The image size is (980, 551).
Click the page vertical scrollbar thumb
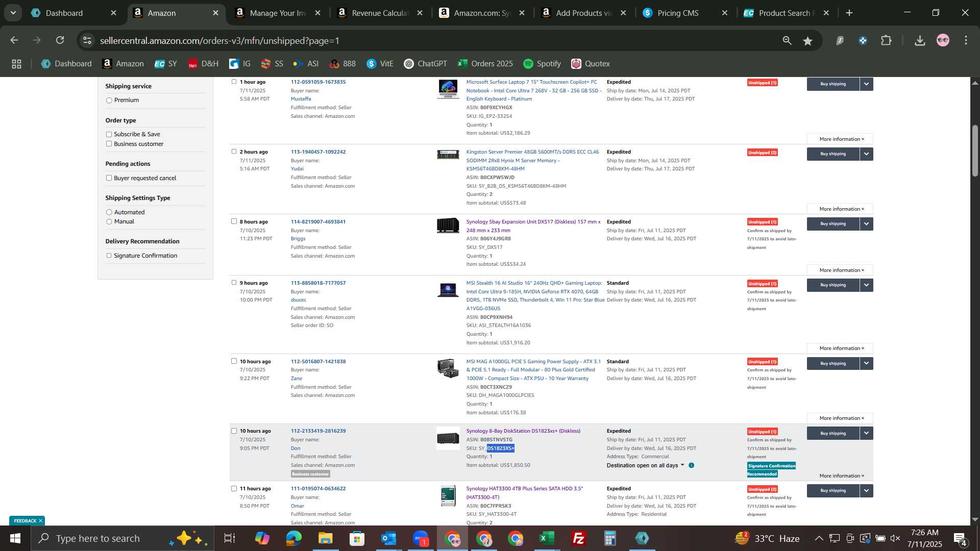[x=975, y=151]
